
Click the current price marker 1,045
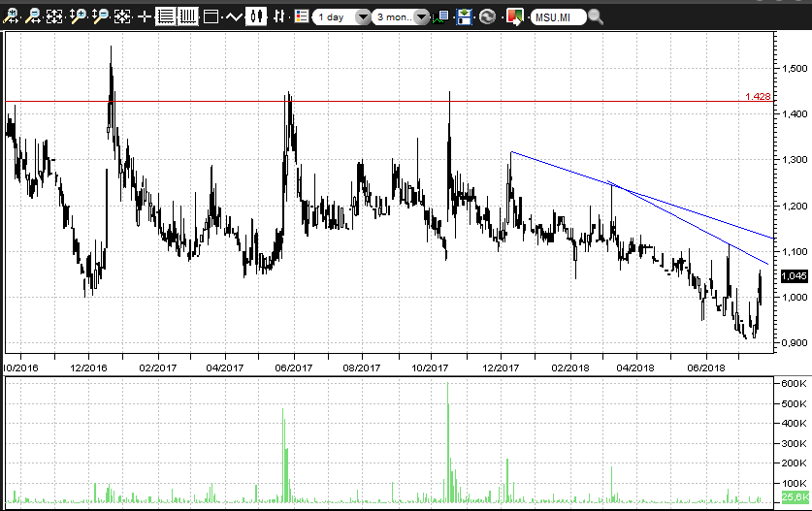(x=793, y=275)
